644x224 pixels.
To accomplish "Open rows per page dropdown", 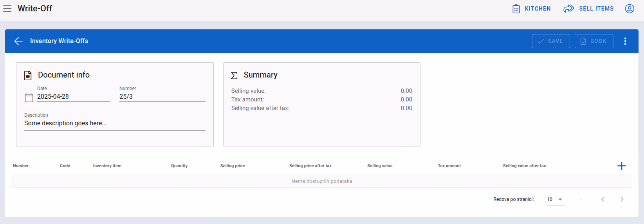I will click(x=556, y=199).
